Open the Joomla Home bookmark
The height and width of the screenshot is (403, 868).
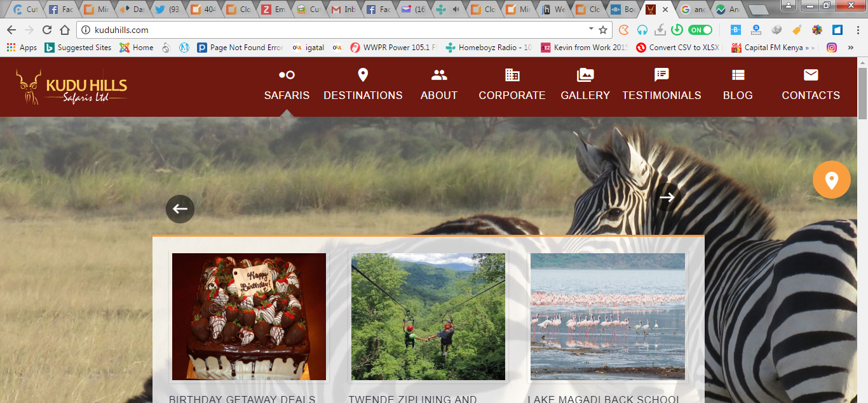point(137,48)
